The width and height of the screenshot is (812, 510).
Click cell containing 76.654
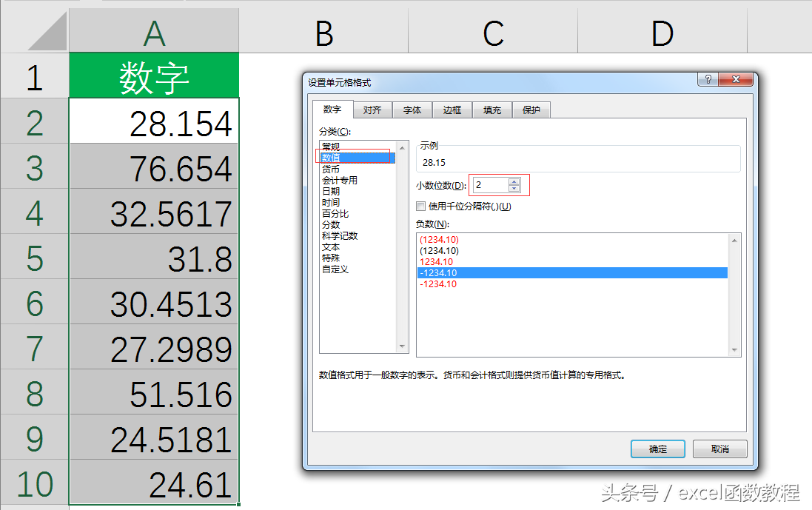[154, 167]
